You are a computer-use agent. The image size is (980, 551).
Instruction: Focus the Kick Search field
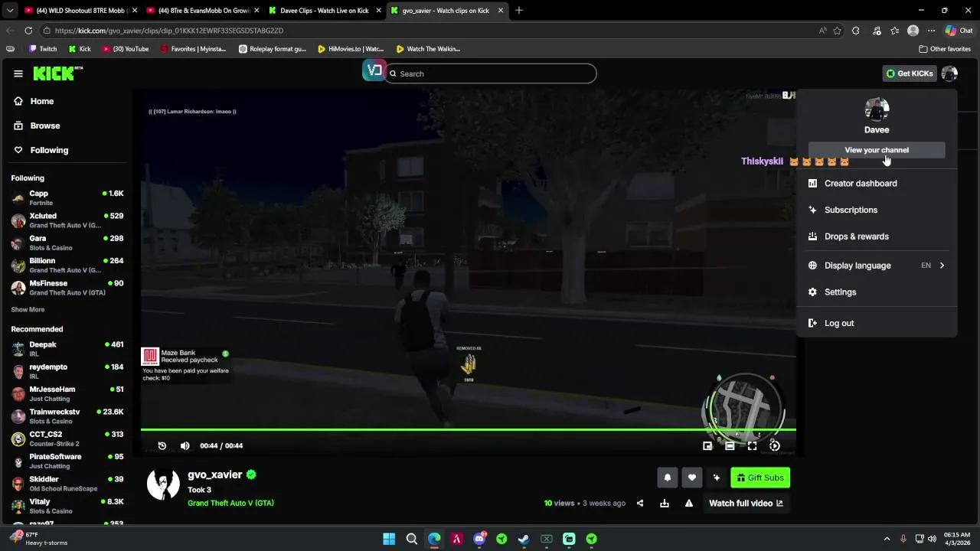coord(491,73)
